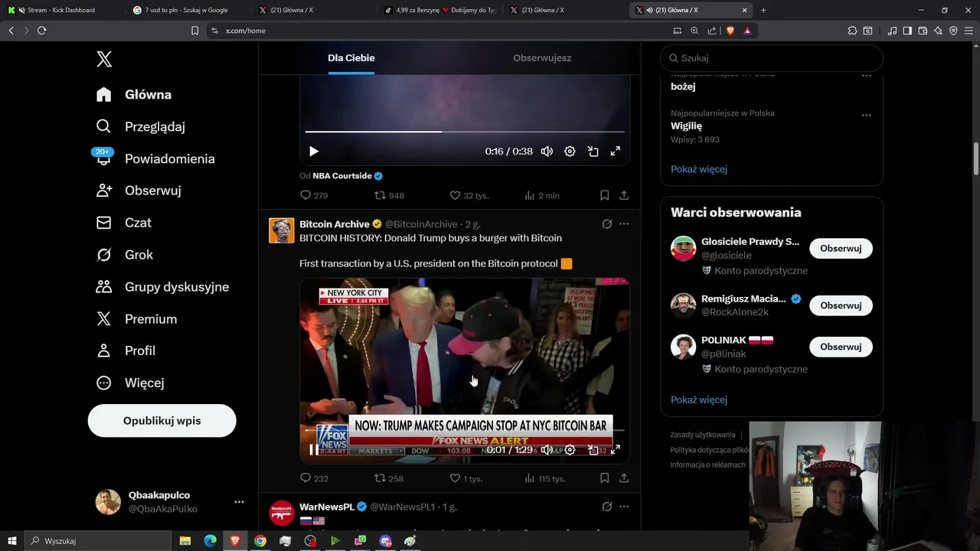Viewport: 980px width, 551px height.
Task: Open options for the Wigilię trend
Action: [867, 116]
